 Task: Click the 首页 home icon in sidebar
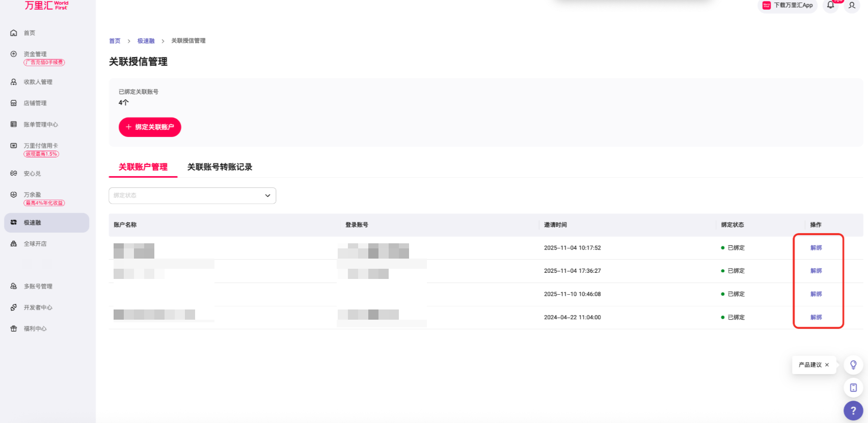[14, 33]
